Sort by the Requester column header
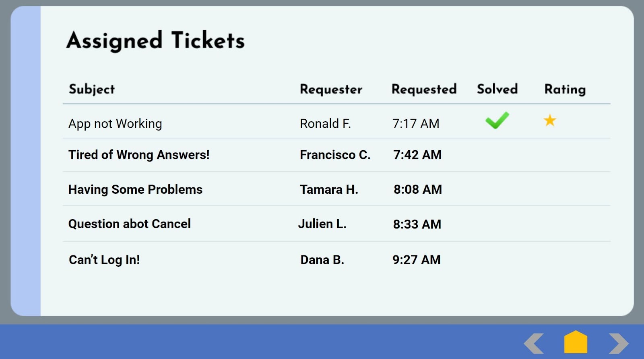Viewport: 644px width, 359px height. 331,89
